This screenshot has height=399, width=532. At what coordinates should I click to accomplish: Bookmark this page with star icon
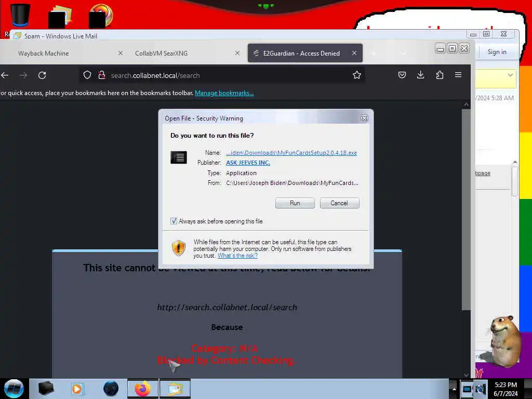point(356,75)
